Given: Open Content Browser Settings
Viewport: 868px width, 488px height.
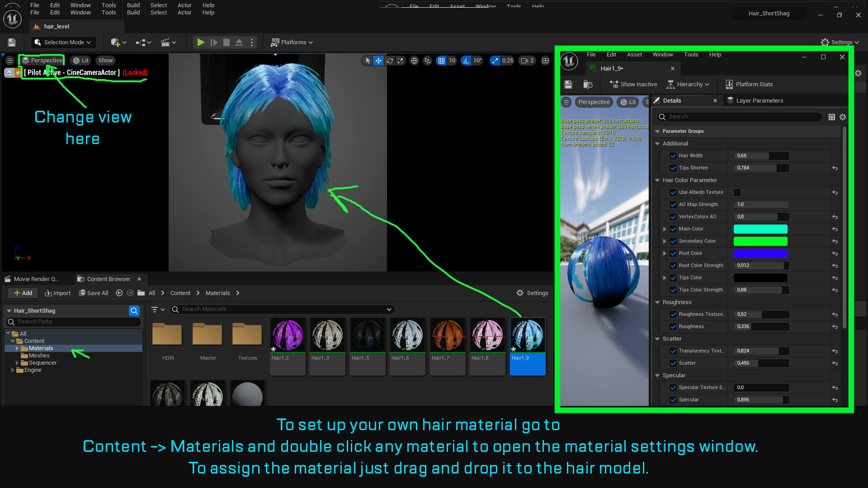Looking at the screenshot, I should click(x=533, y=293).
